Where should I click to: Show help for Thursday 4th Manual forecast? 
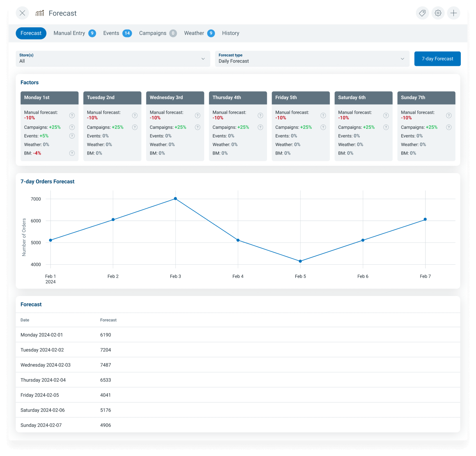260,115
